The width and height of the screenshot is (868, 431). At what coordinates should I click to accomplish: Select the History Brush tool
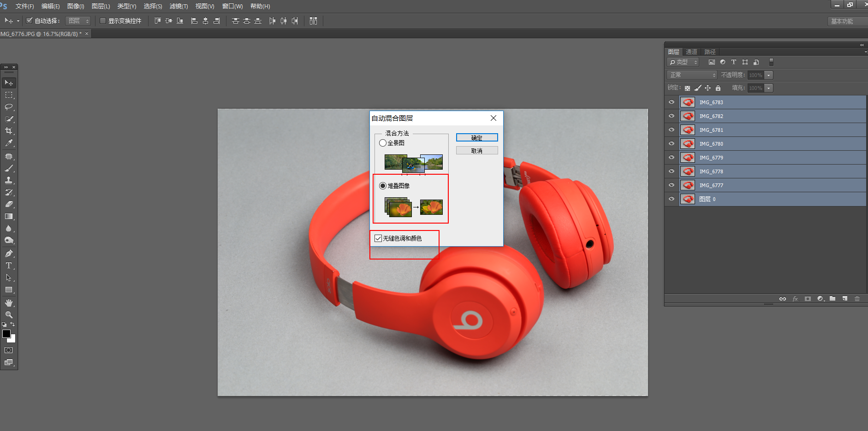point(9,193)
